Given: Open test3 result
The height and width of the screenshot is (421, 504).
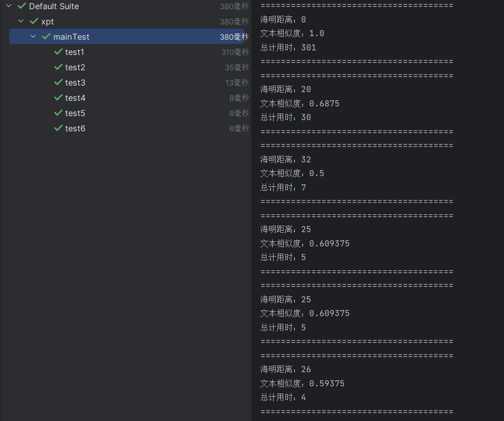Looking at the screenshot, I should (x=75, y=82).
